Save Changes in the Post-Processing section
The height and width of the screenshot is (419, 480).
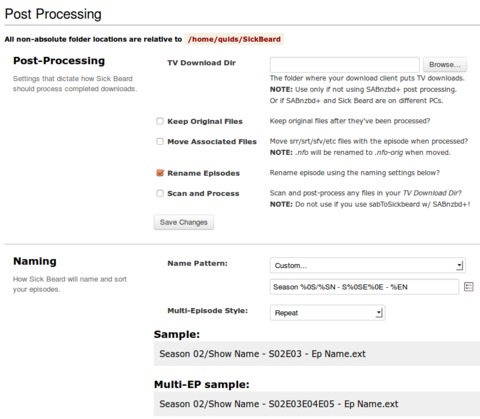pos(184,222)
